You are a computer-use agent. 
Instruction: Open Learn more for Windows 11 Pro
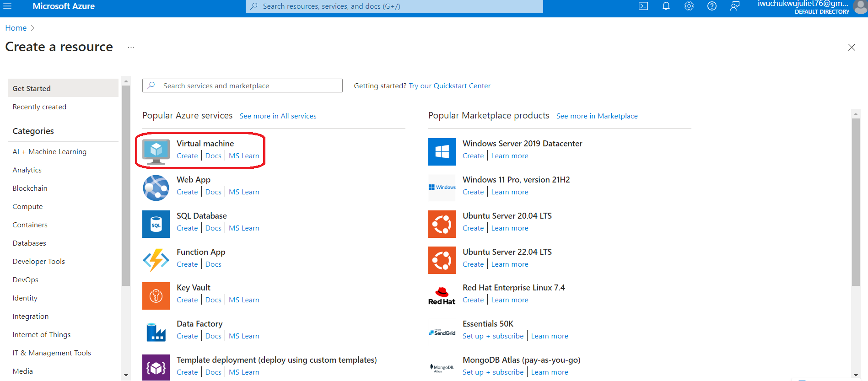point(510,192)
